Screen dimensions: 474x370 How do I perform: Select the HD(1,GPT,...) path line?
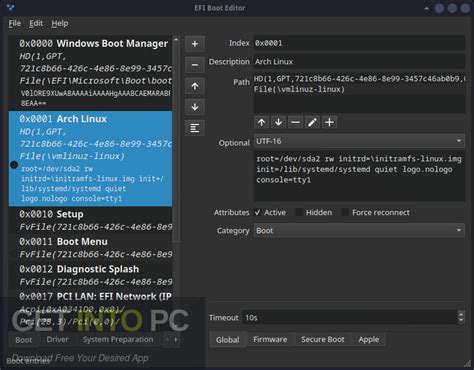pyautogui.click(x=359, y=79)
